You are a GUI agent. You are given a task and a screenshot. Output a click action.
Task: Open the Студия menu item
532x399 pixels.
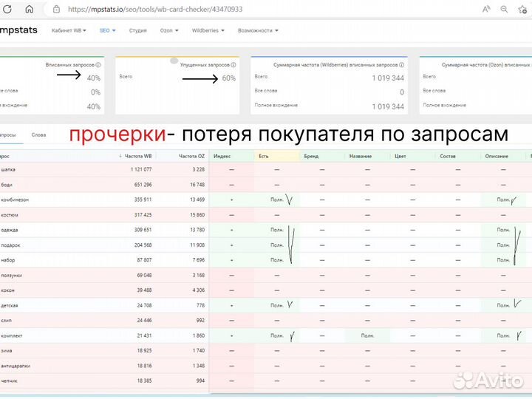pos(137,30)
